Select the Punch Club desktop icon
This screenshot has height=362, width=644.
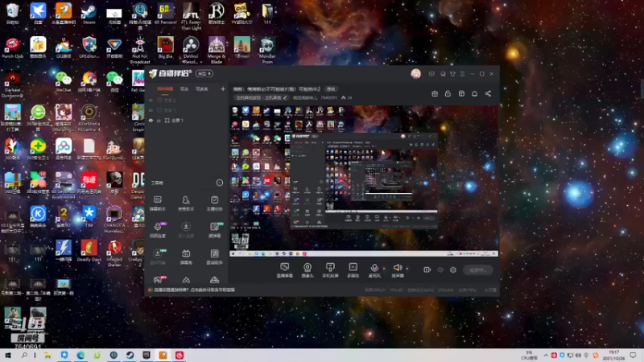12,47
